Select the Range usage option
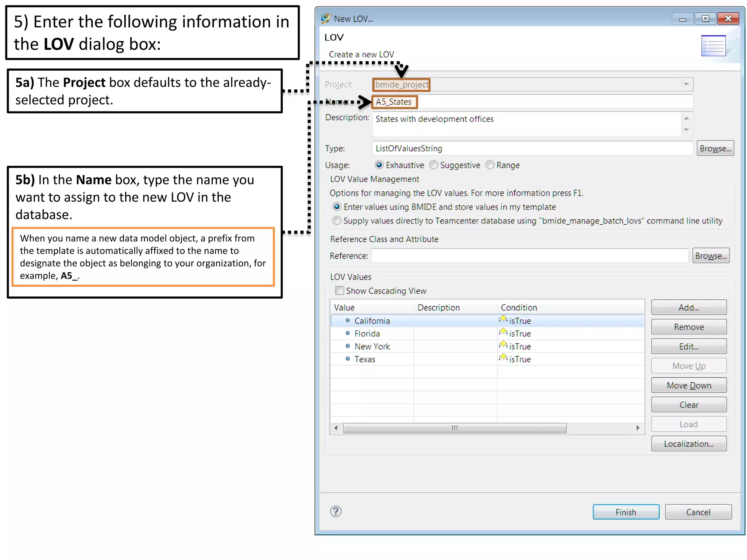The height and width of the screenshot is (560, 747). point(490,165)
